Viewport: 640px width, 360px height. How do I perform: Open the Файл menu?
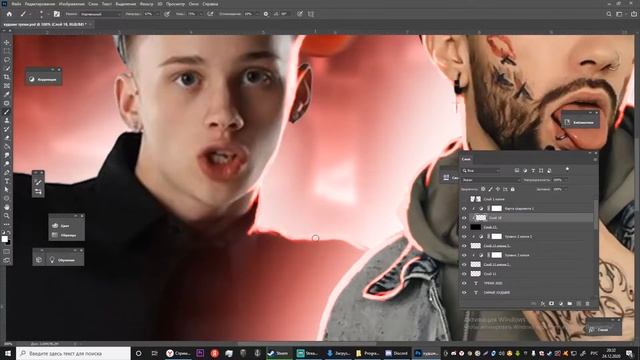coord(16,4)
